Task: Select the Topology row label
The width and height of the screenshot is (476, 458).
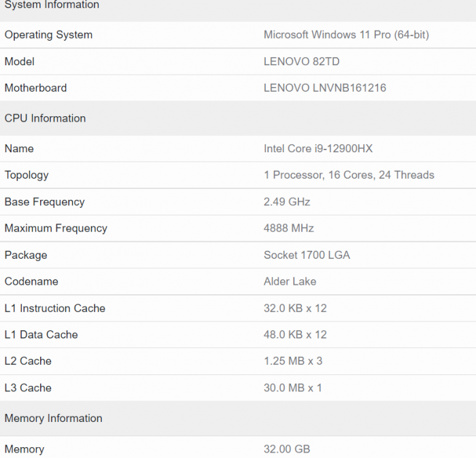Action: 27,175
